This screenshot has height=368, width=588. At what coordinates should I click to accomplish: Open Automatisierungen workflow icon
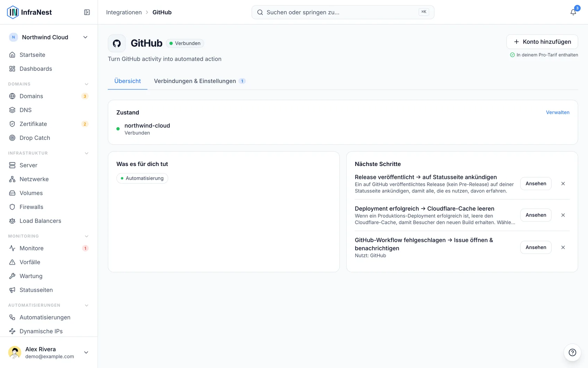(x=12, y=317)
